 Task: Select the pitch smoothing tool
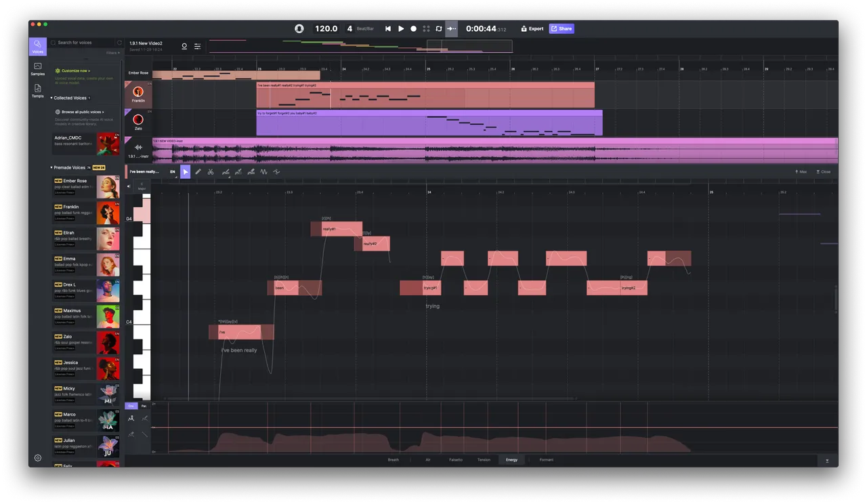tap(276, 172)
